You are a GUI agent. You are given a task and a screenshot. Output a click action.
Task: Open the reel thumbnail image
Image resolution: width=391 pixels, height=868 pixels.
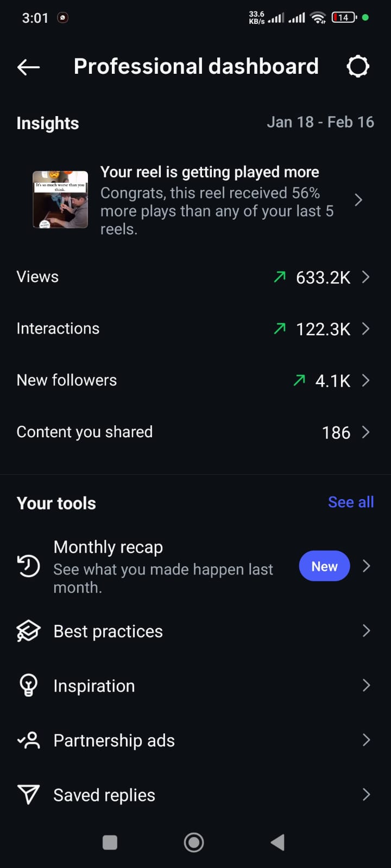(x=60, y=200)
